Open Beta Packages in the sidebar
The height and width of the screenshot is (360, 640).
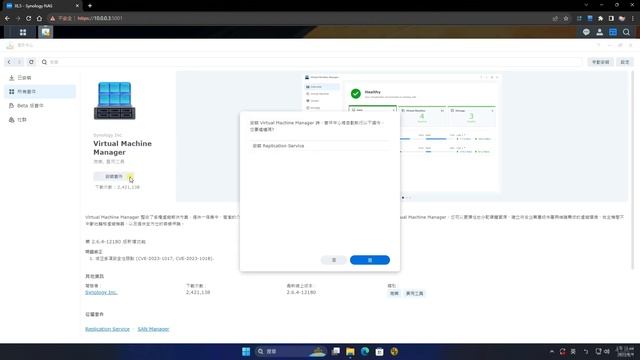pyautogui.click(x=40, y=106)
